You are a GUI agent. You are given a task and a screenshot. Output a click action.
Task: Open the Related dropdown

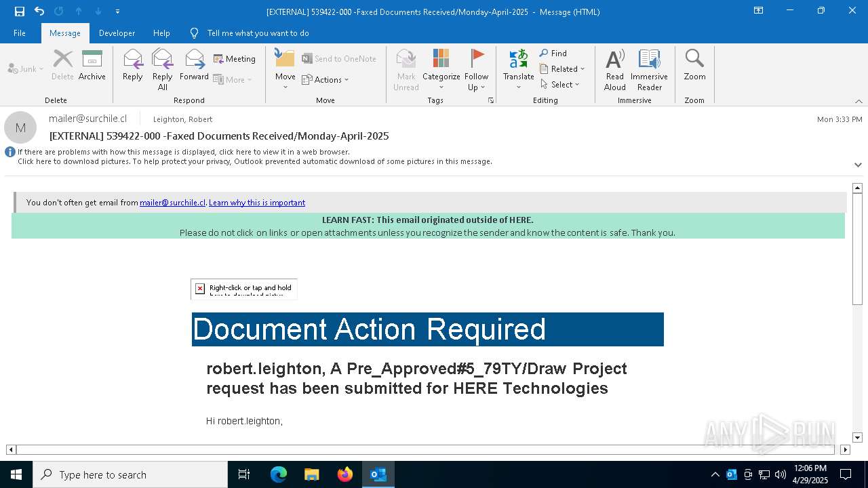(x=562, y=68)
